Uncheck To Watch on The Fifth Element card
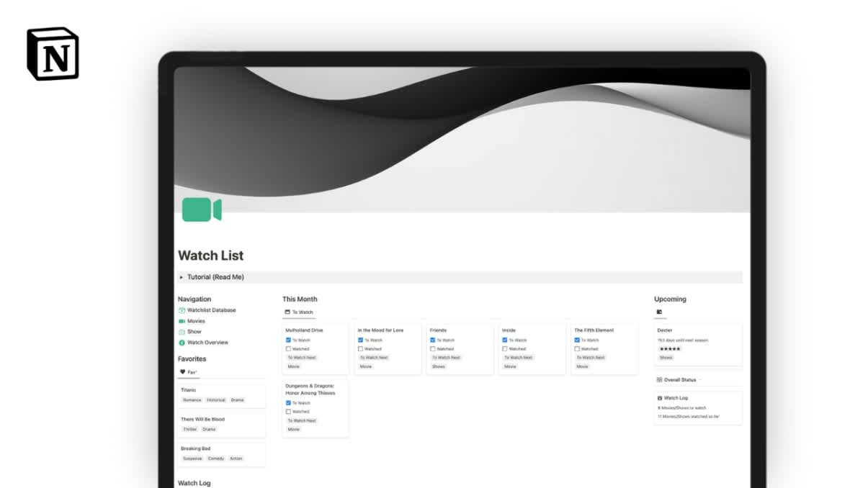 click(x=577, y=340)
